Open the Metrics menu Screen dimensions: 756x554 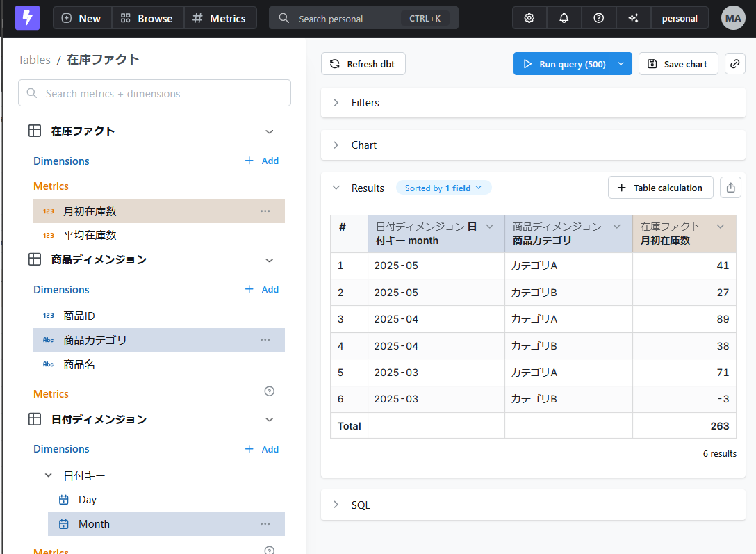pyautogui.click(x=220, y=18)
